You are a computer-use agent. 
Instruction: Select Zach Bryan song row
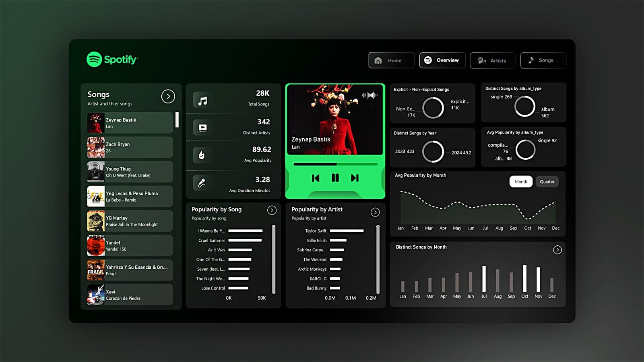130,147
